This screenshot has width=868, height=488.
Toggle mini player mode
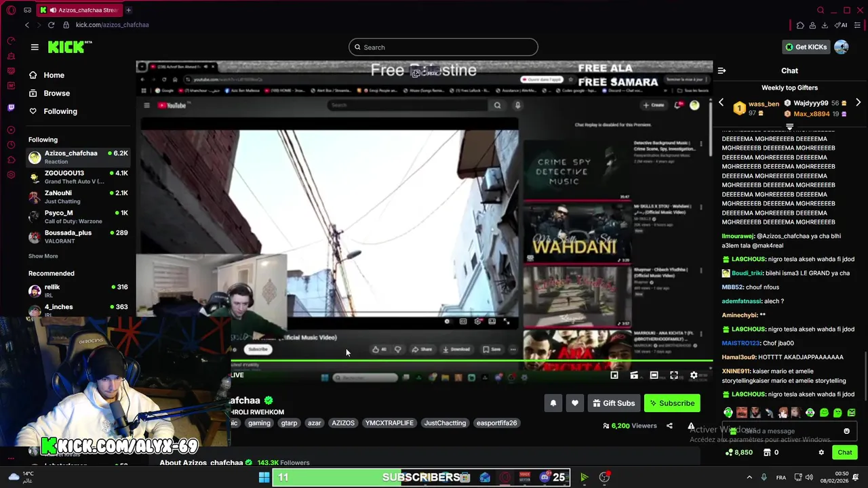[614, 375]
